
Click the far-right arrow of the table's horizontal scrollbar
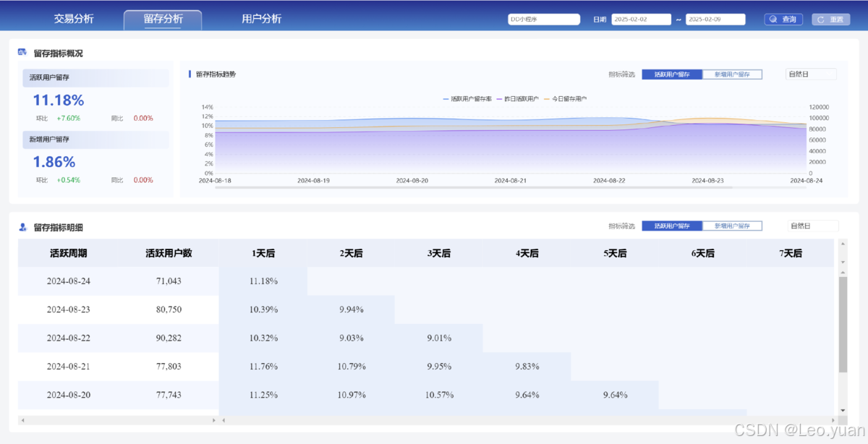[x=834, y=419]
